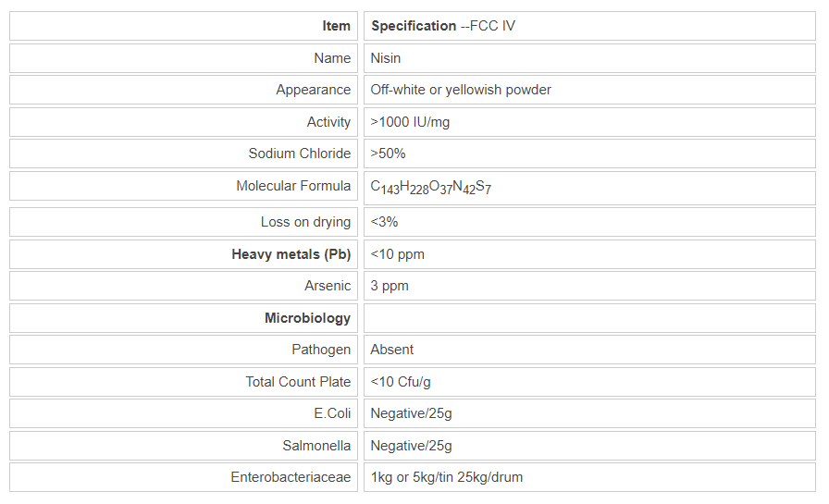Click the Sodium Chloride label
Viewport: 829px width, 504px height.
pyautogui.click(x=300, y=154)
